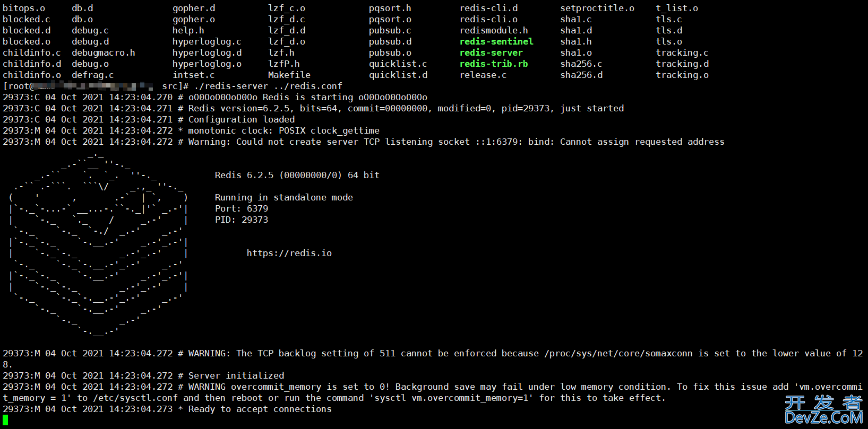Click the setproctitle.o file name

pyautogui.click(x=597, y=8)
